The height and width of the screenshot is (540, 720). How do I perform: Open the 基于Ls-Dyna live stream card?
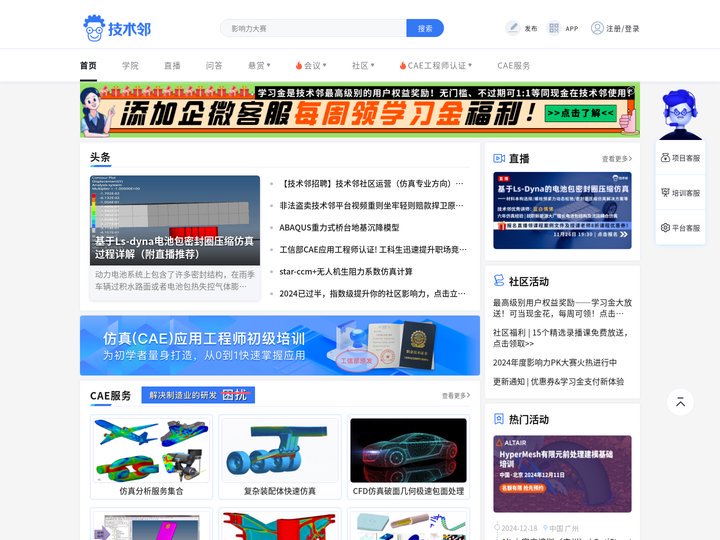tap(562, 210)
